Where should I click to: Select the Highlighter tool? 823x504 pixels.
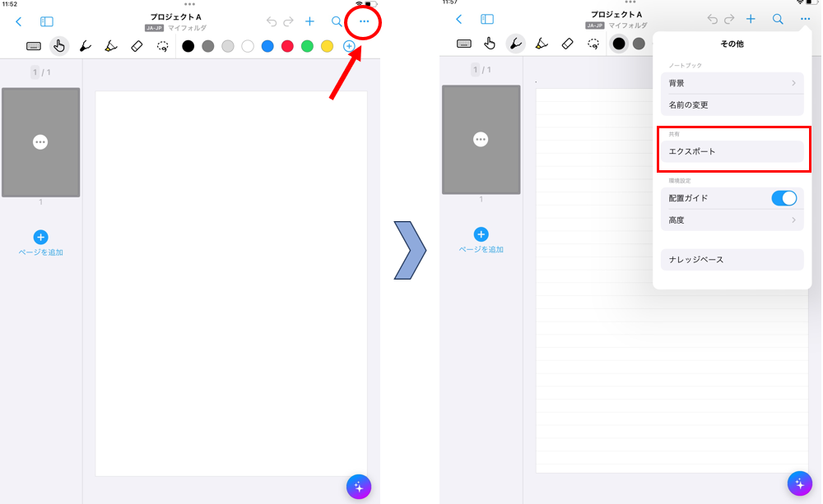(111, 45)
